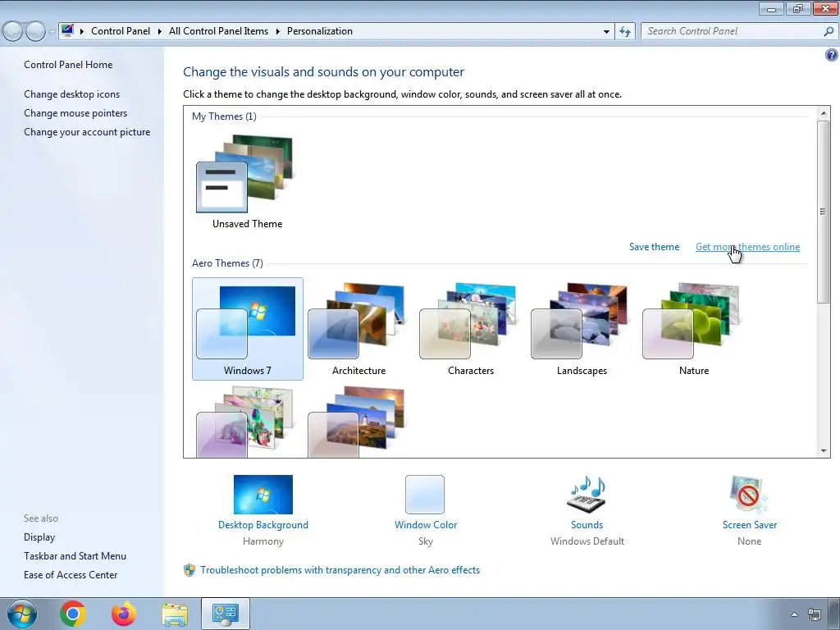Click the Desktop Background label
This screenshot has width=840, height=630.
point(263,525)
